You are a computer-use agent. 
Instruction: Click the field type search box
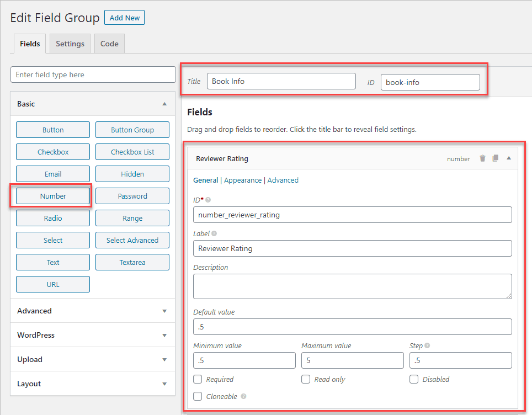[x=93, y=75]
